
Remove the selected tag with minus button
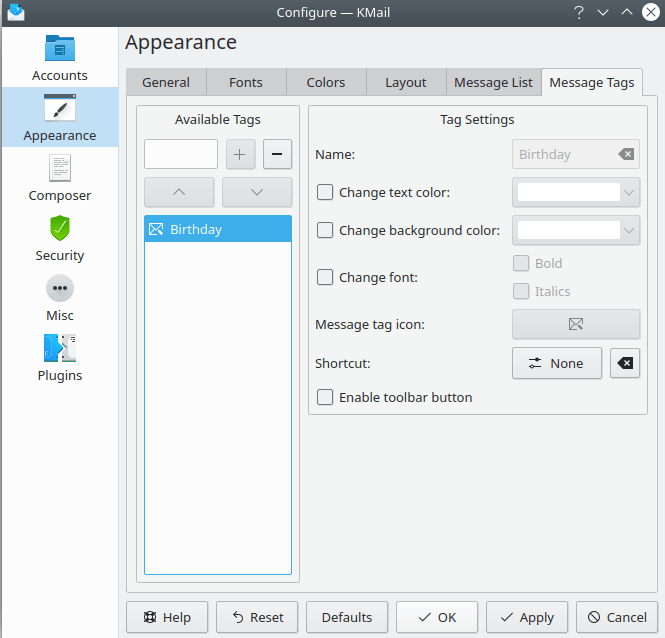tap(277, 154)
